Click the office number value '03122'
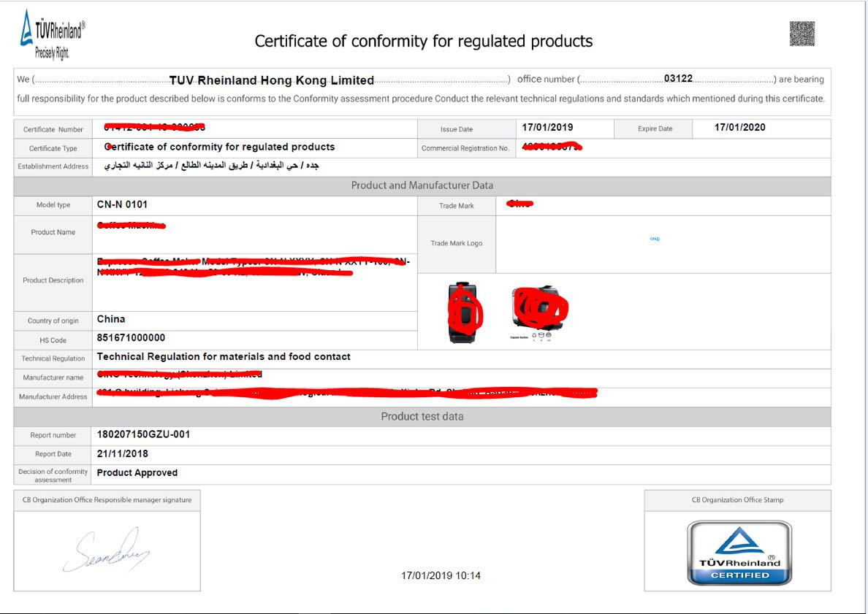 click(x=678, y=79)
